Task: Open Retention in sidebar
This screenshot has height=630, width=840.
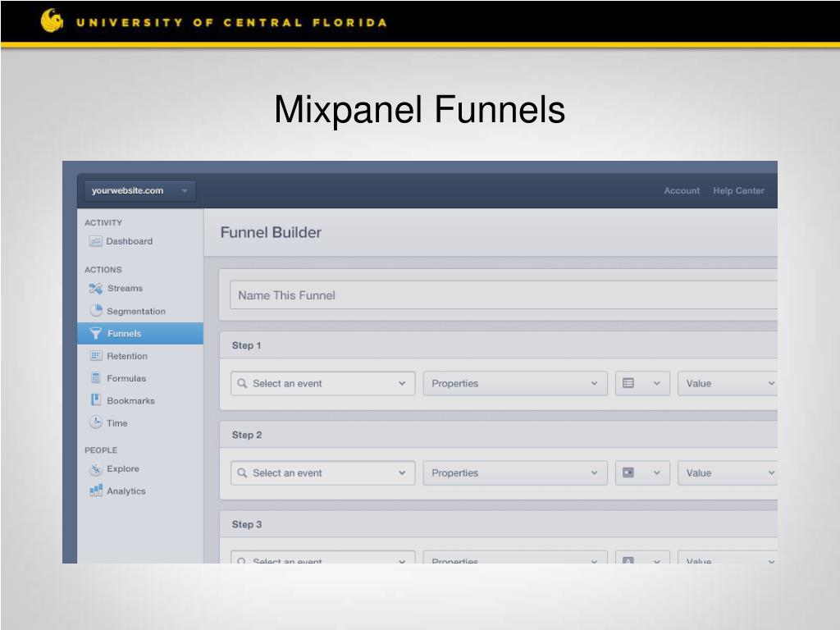Action: pyautogui.click(x=140, y=356)
